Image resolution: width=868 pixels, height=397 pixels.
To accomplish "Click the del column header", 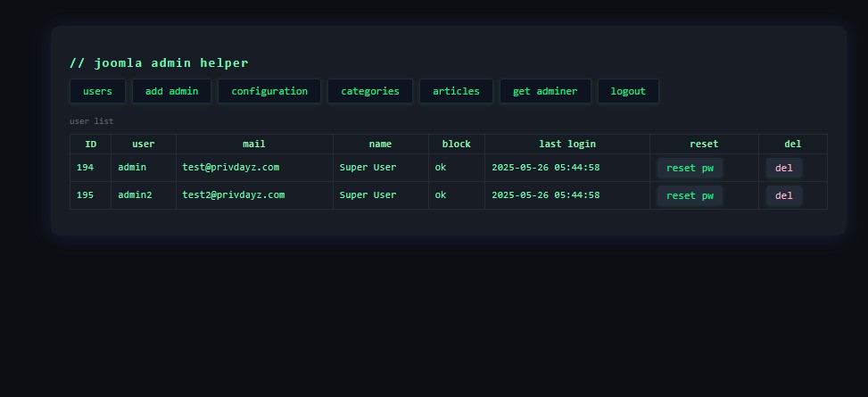I will [793, 144].
